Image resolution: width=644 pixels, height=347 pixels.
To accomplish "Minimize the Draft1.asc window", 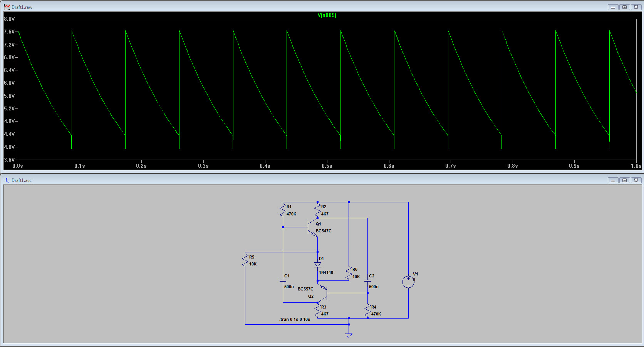I will pyautogui.click(x=613, y=180).
